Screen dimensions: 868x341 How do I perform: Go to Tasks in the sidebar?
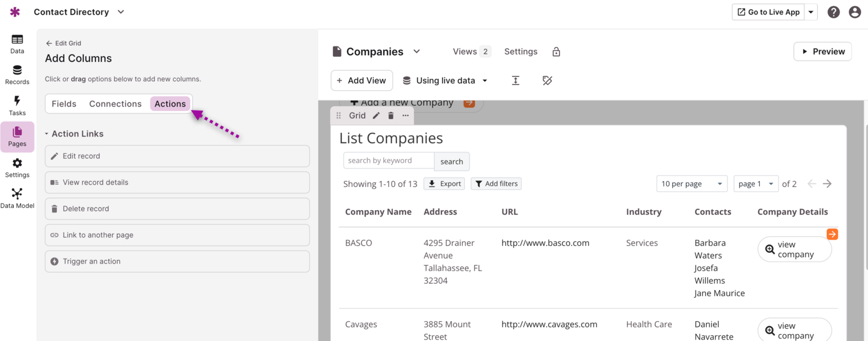(17, 106)
